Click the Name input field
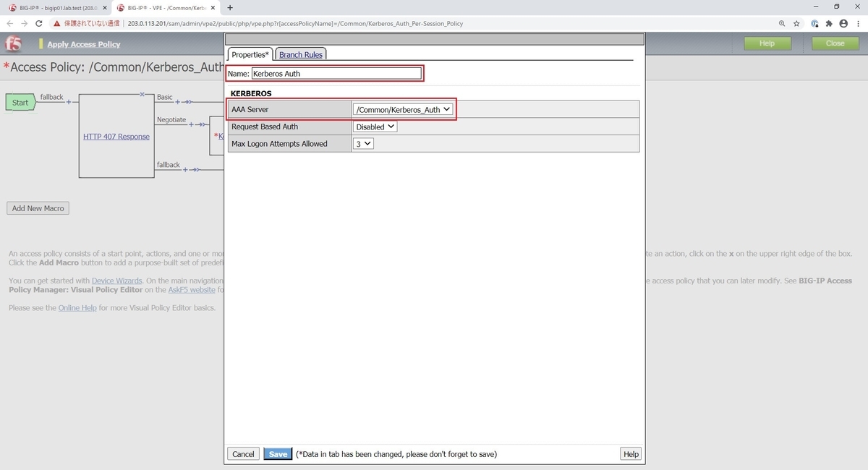This screenshot has width=868, height=470. coord(336,73)
